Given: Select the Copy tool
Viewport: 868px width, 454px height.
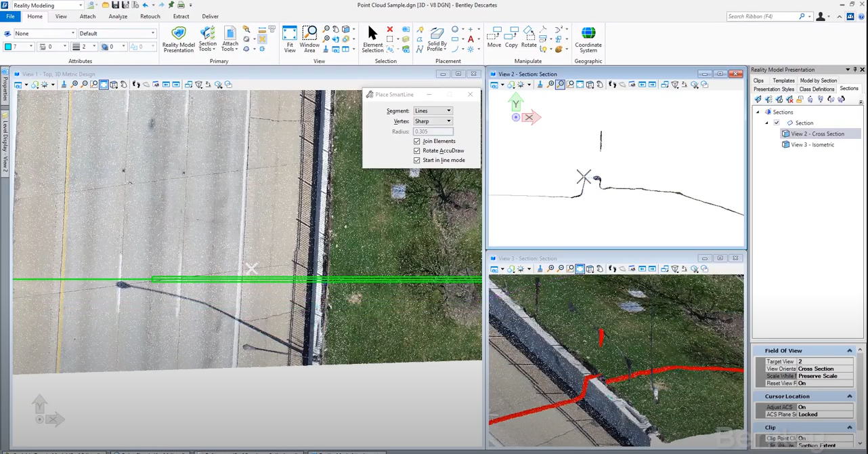Looking at the screenshot, I should (511, 37).
